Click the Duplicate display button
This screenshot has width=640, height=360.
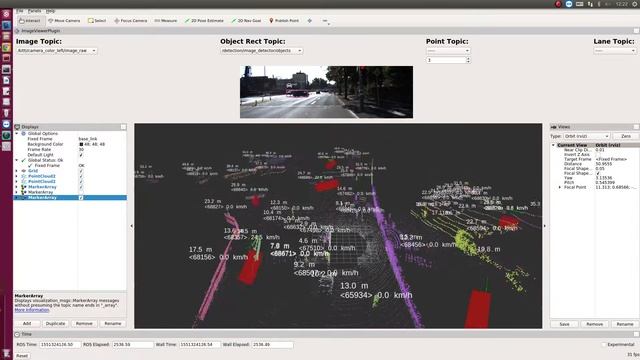click(56, 323)
